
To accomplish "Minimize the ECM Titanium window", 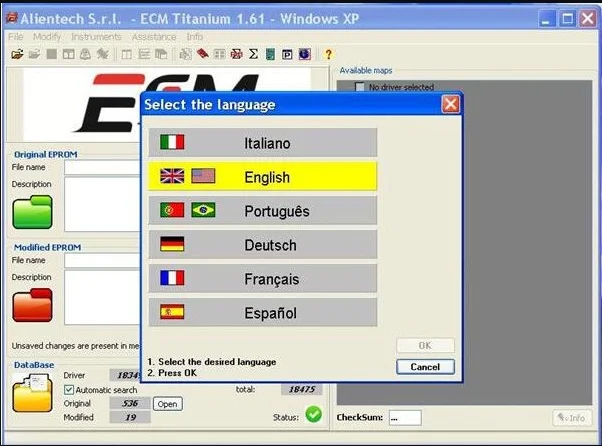I will (546, 18).
